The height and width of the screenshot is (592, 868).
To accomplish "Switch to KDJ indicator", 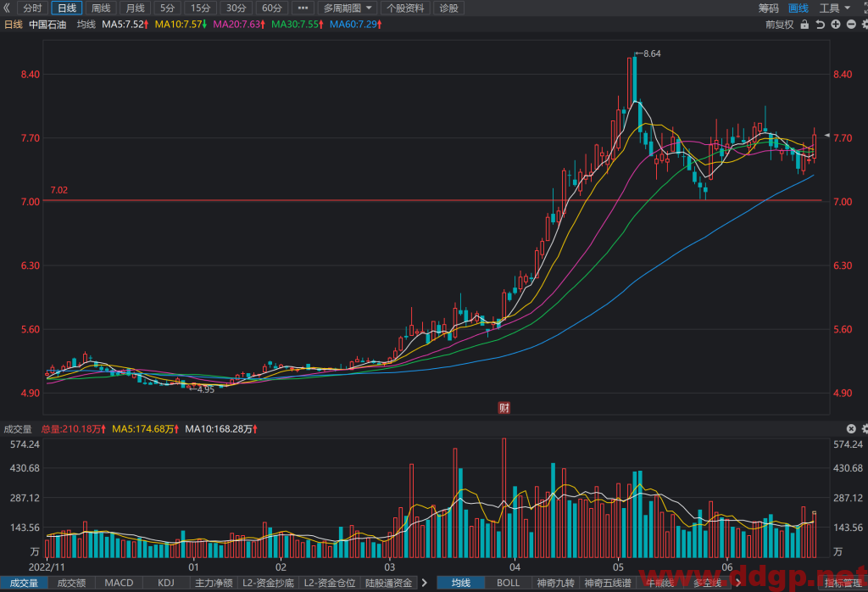I will point(166,583).
